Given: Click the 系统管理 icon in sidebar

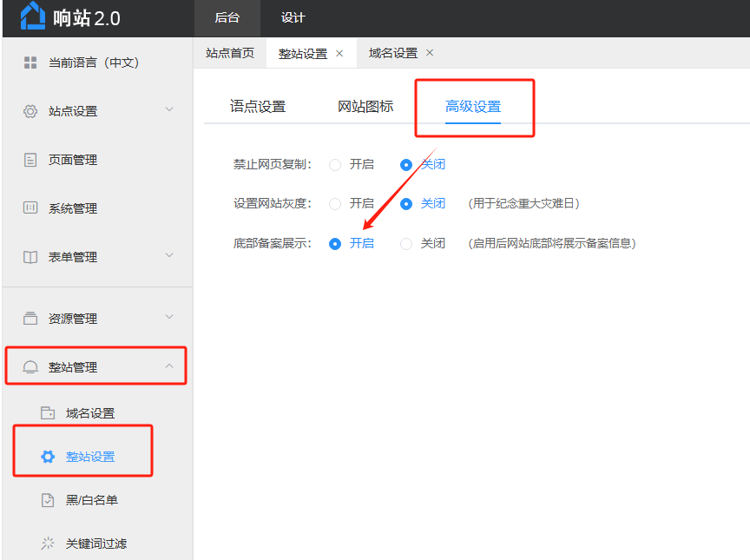Looking at the screenshot, I should [30, 208].
